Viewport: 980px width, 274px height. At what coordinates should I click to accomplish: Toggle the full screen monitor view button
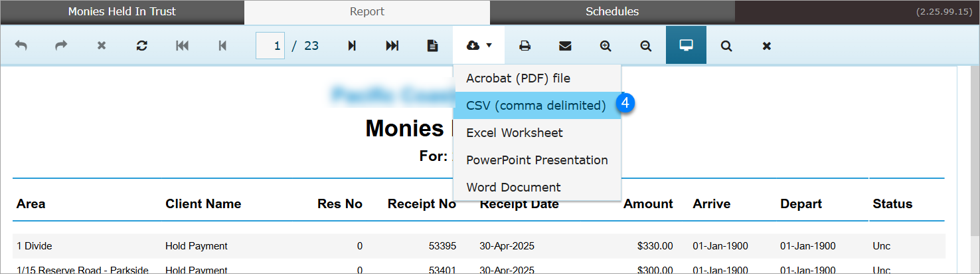[686, 46]
